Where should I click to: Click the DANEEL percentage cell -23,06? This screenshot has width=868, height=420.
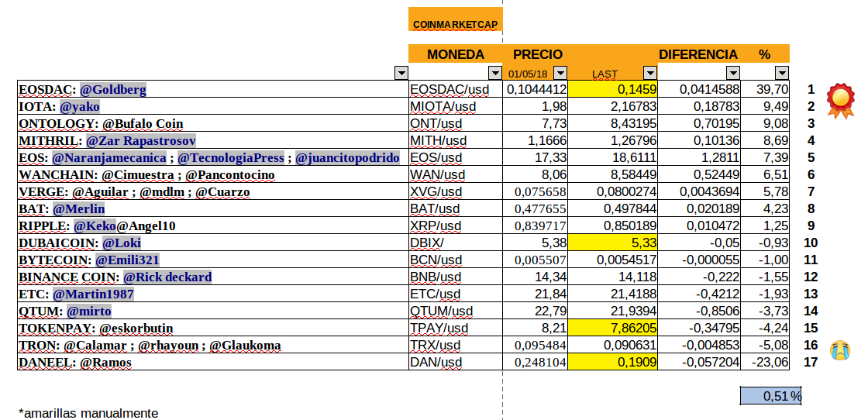coord(766,363)
